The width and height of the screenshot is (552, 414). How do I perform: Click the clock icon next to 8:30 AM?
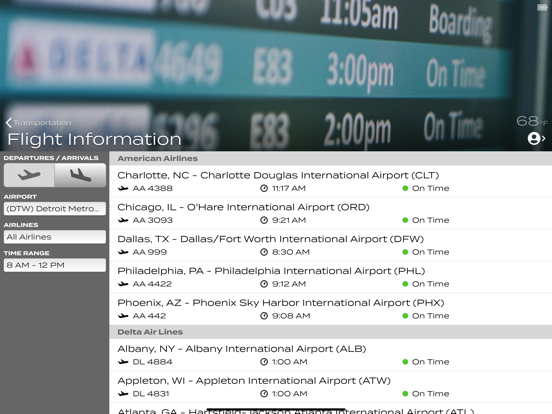pos(264,252)
